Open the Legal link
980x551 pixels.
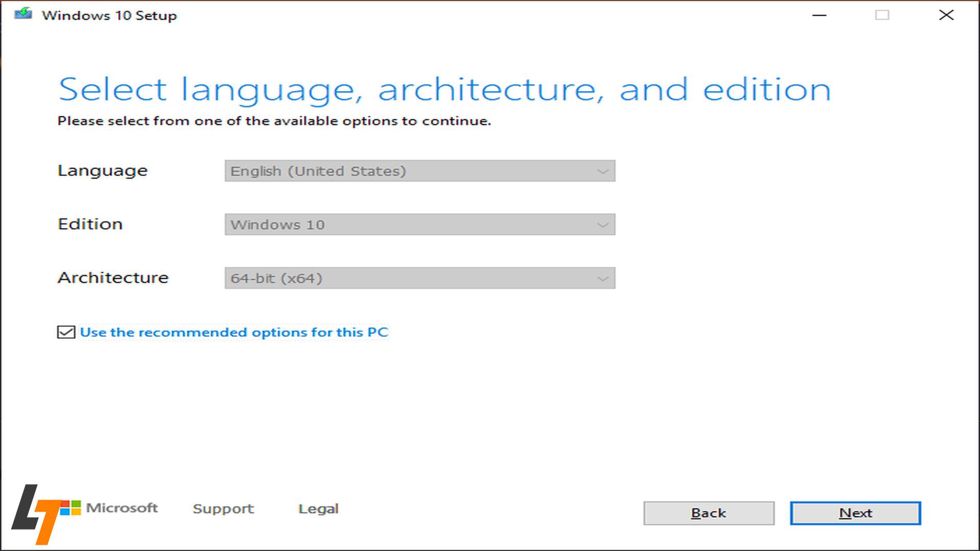pos(318,509)
